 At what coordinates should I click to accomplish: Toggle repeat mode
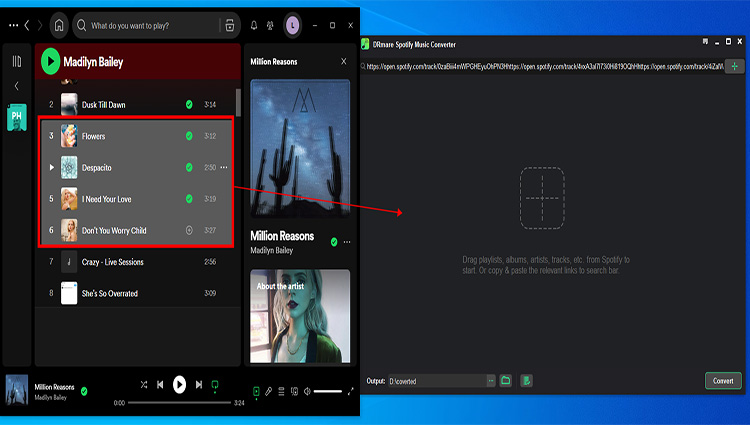[x=215, y=385]
